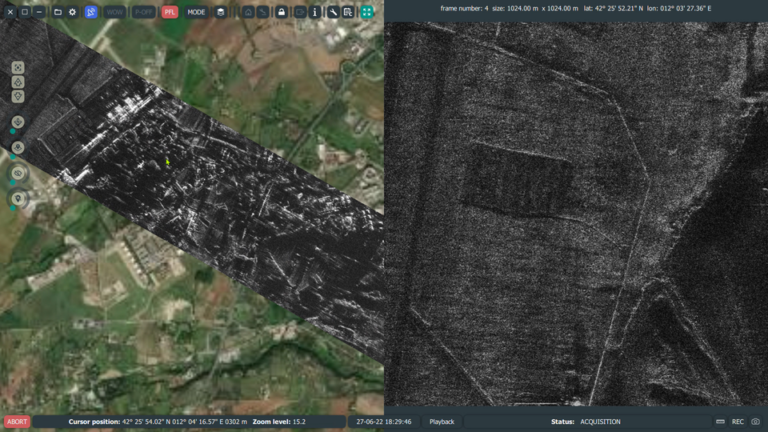The width and height of the screenshot is (768, 432).
Task: Toggle the crossed-eye visibility icon on the map sidebar
Action: click(x=18, y=173)
